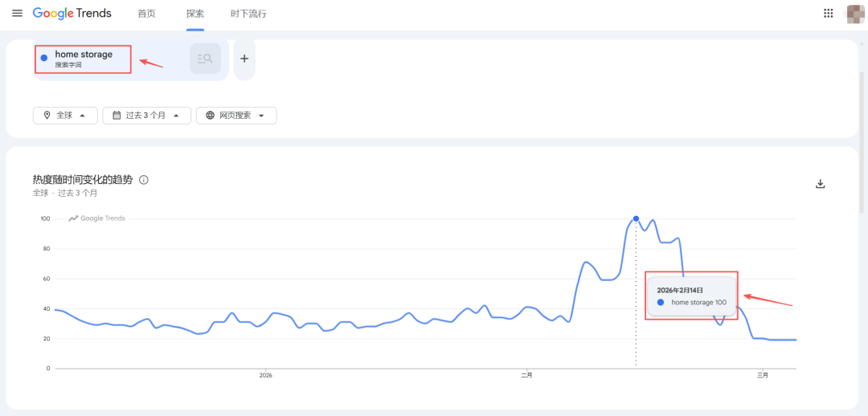This screenshot has width=868, height=416.
Task: Click the help icon beside chart title
Action: coord(144,180)
